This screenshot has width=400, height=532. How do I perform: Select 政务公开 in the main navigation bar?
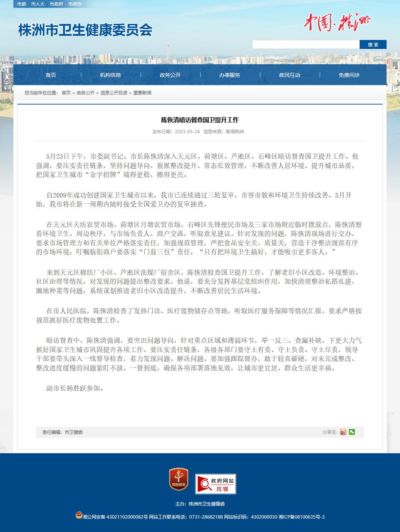point(170,75)
